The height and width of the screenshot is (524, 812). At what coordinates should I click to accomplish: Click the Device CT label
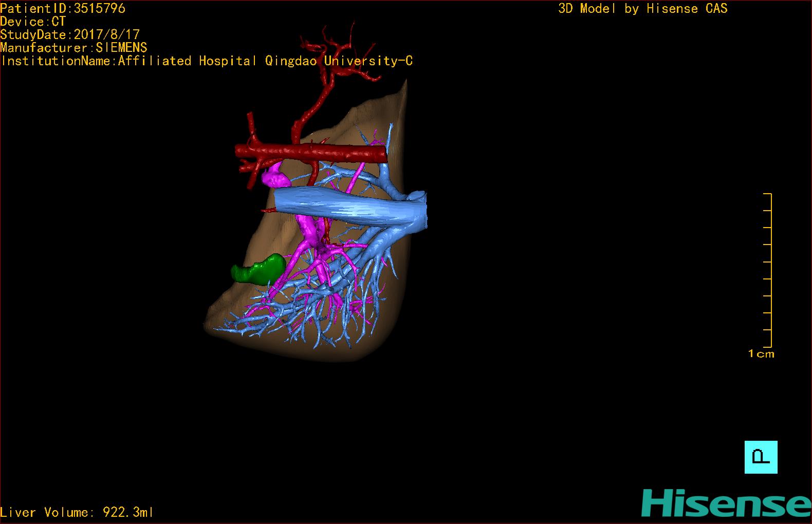tap(33, 22)
